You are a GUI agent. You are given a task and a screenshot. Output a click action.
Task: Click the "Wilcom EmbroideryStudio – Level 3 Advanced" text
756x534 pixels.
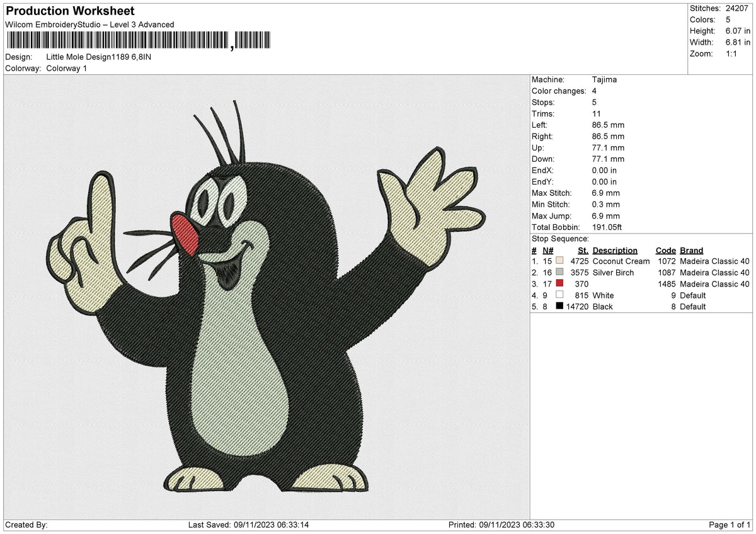point(89,25)
